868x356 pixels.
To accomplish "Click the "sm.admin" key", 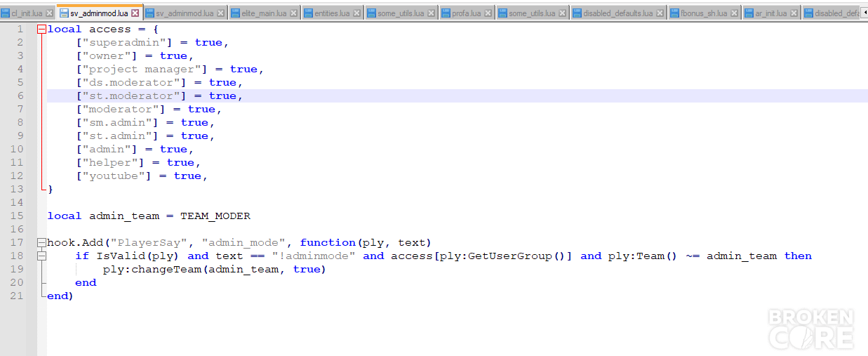I will coord(118,123).
